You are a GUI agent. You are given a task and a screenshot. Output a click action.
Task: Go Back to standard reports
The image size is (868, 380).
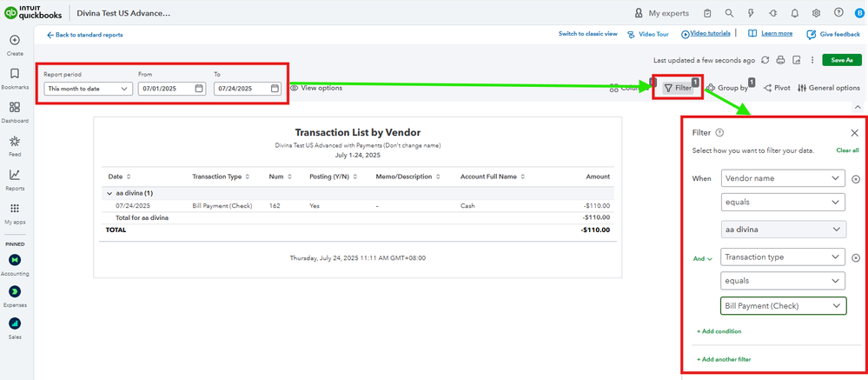tap(84, 35)
